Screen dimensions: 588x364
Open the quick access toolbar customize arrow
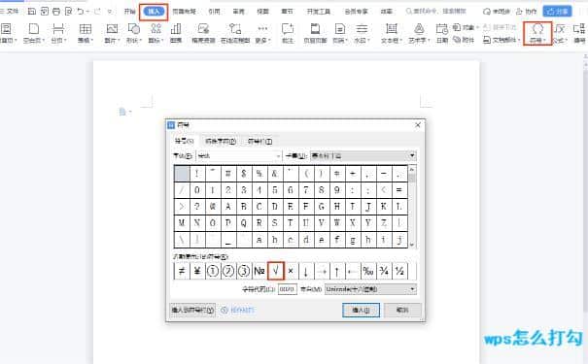pos(110,12)
